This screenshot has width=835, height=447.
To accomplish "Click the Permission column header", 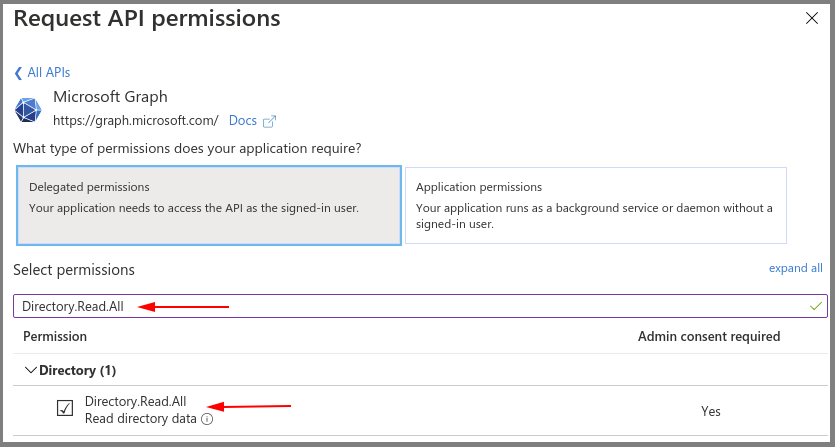I will [55, 336].
